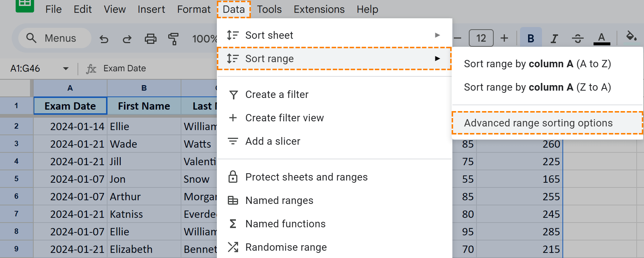Click the cell containing Elizabeth
The height and width of the screenshot is (258, 644).
click(144, 249)
